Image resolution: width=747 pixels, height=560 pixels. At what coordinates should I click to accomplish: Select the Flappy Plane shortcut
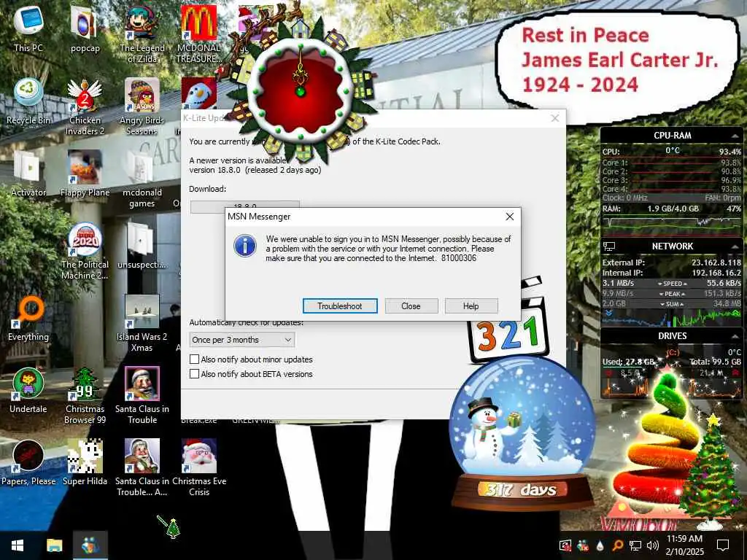point(85,174)
